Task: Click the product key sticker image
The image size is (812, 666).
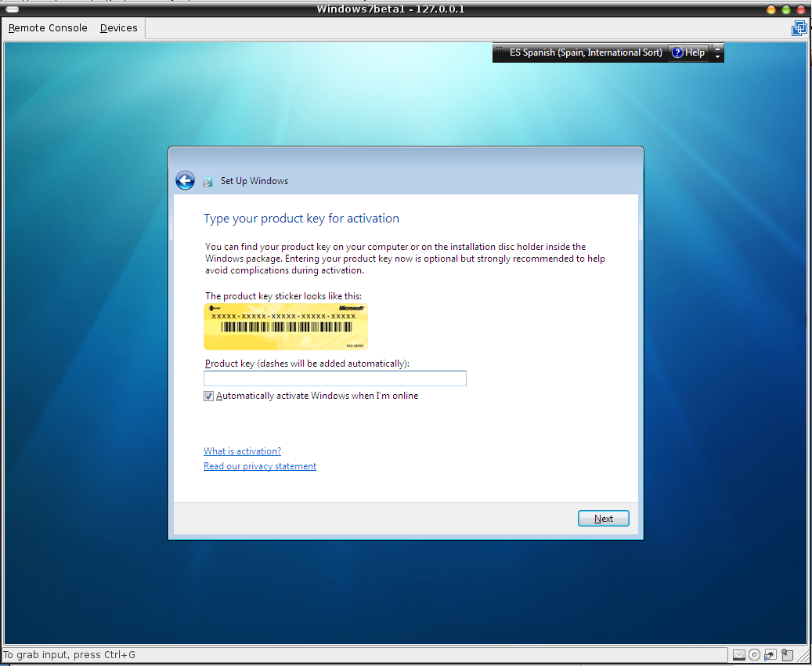Action: pyautogui.click(x=285, y=327)
